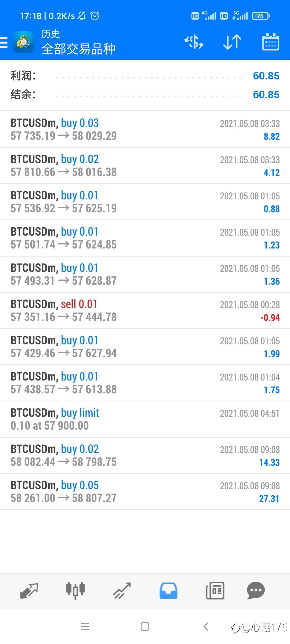This screenshot has width=290, height=644.
Task: Open the candlestick Chart tab
Action: coord(75,591)
